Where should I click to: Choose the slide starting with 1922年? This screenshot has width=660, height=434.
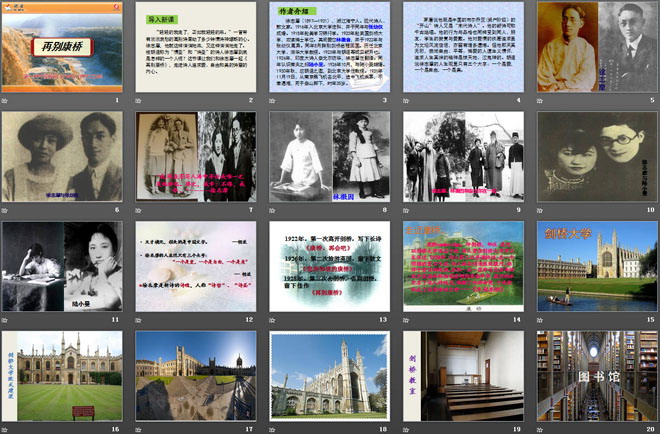329,265
